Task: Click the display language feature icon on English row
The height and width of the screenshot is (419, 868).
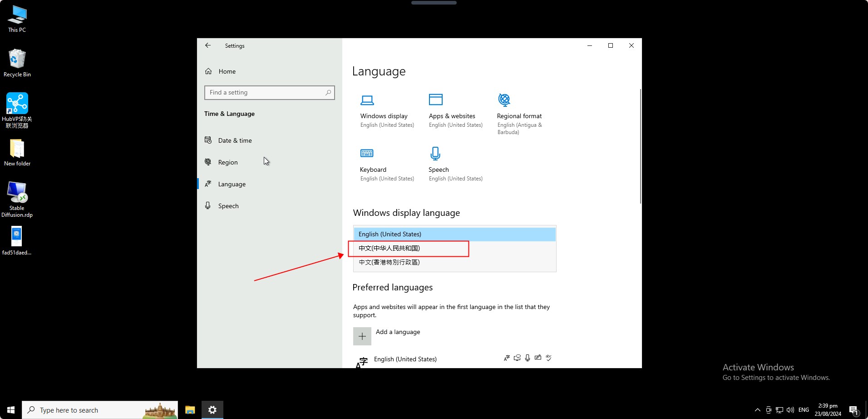Action: (x=507, y=358)
